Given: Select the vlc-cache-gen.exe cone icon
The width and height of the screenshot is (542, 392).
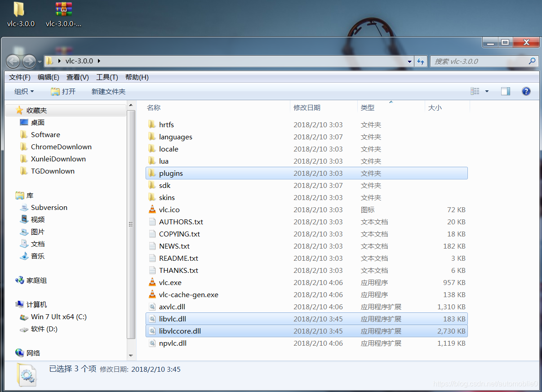Looking at the screenshot, I should 152,294.
